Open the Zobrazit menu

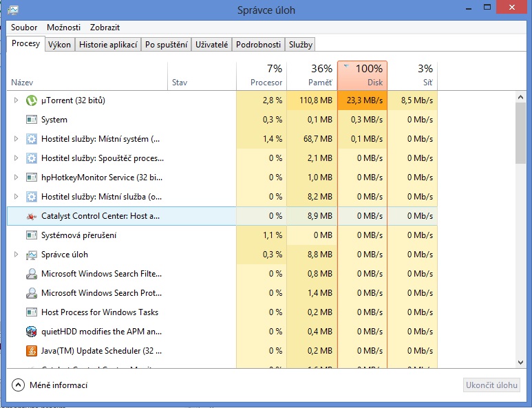(105, 28)
